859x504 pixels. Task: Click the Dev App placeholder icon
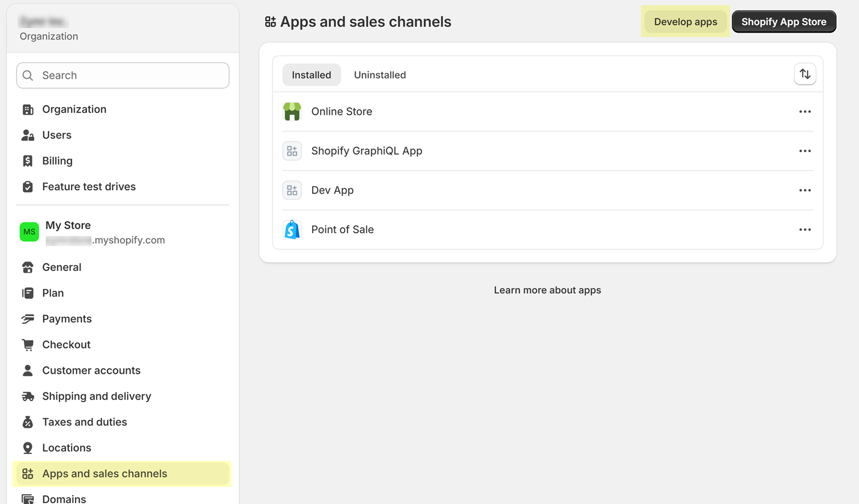pos(292,190)
